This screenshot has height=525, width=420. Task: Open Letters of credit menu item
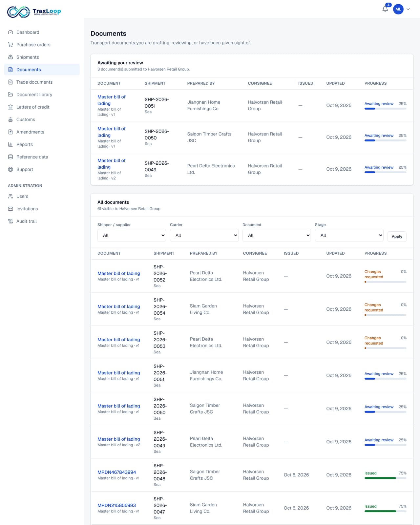pos(42,107)
